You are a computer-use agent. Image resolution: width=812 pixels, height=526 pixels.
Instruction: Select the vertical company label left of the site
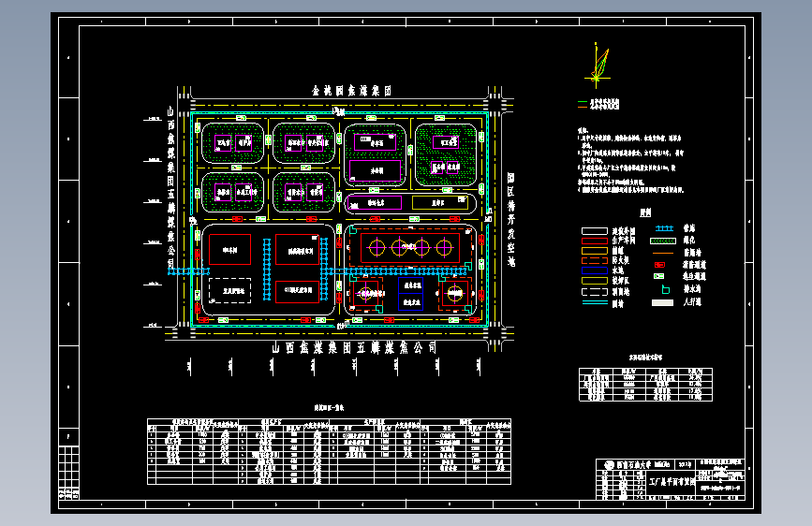pyautogui.click(x=170, y=187)
